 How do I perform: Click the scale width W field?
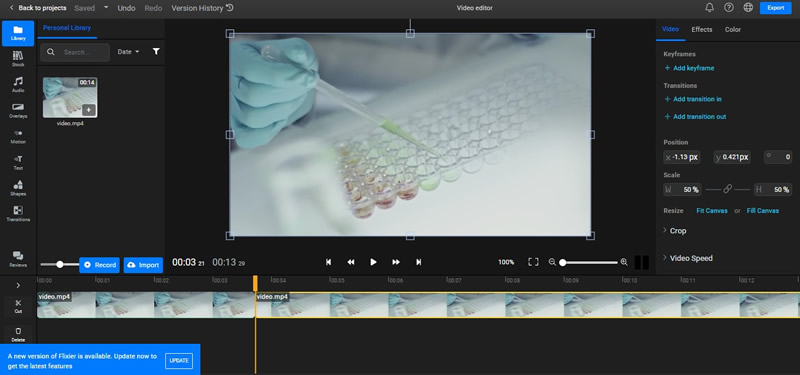682,189
